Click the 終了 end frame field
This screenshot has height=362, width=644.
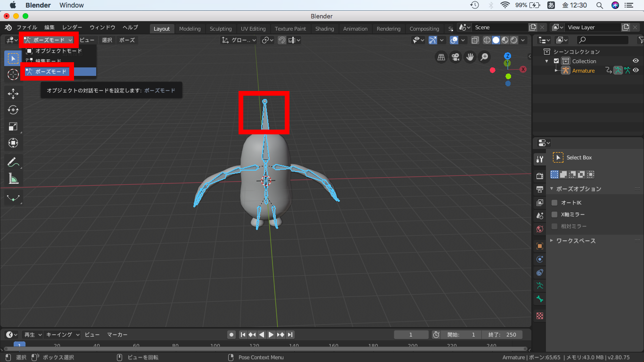pyautogui.click(x=503, y=335)
